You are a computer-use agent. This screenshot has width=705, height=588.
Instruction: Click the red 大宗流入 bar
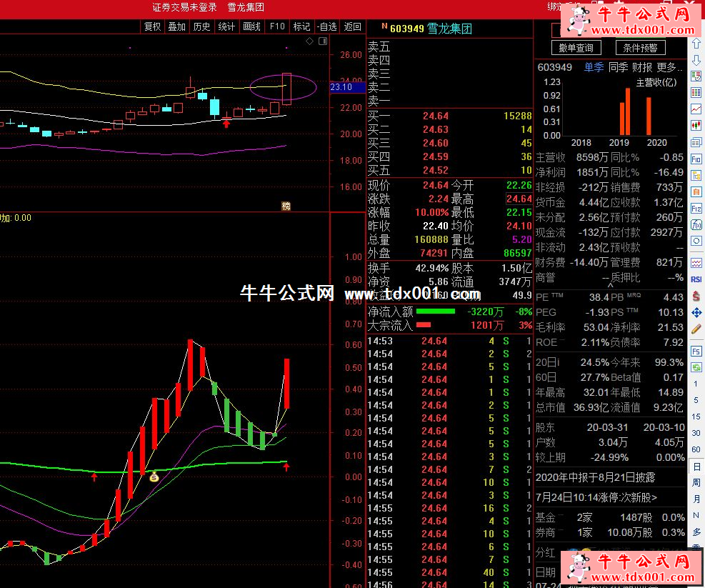point(424,325)
